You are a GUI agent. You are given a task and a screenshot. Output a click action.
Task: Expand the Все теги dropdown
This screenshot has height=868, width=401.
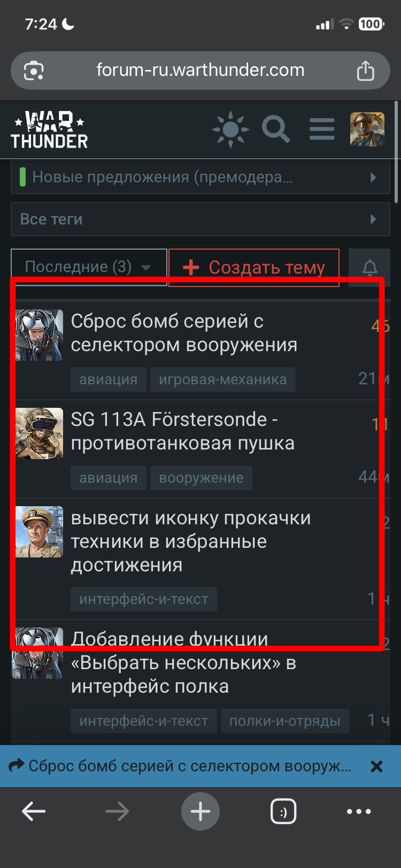pos(200,219)
